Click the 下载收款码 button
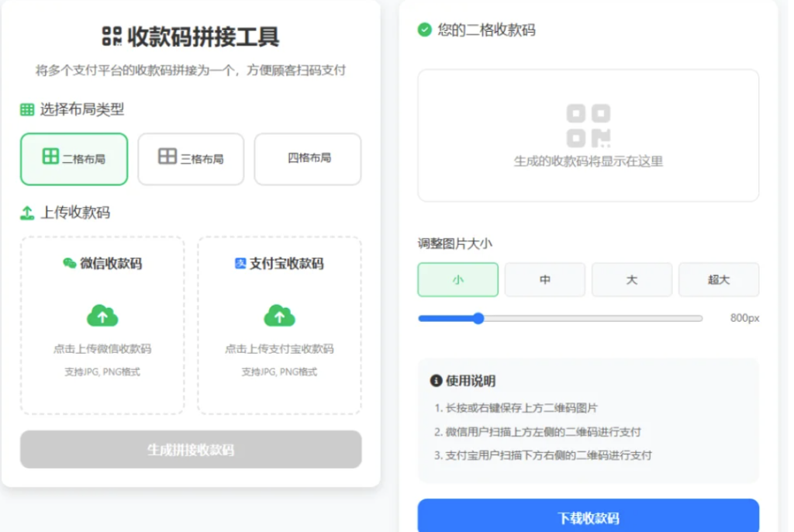The width and height of the screenshot is (794, 532). point(589,516)
